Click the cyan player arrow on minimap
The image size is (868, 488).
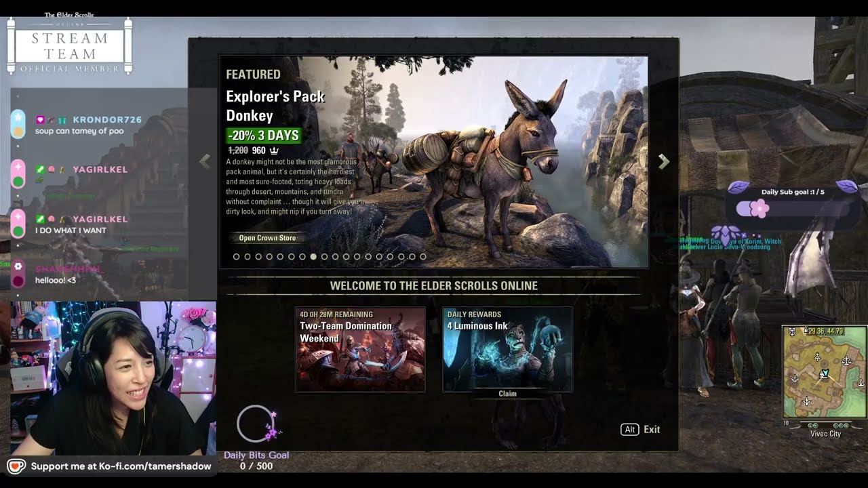[x=824, y=373]
